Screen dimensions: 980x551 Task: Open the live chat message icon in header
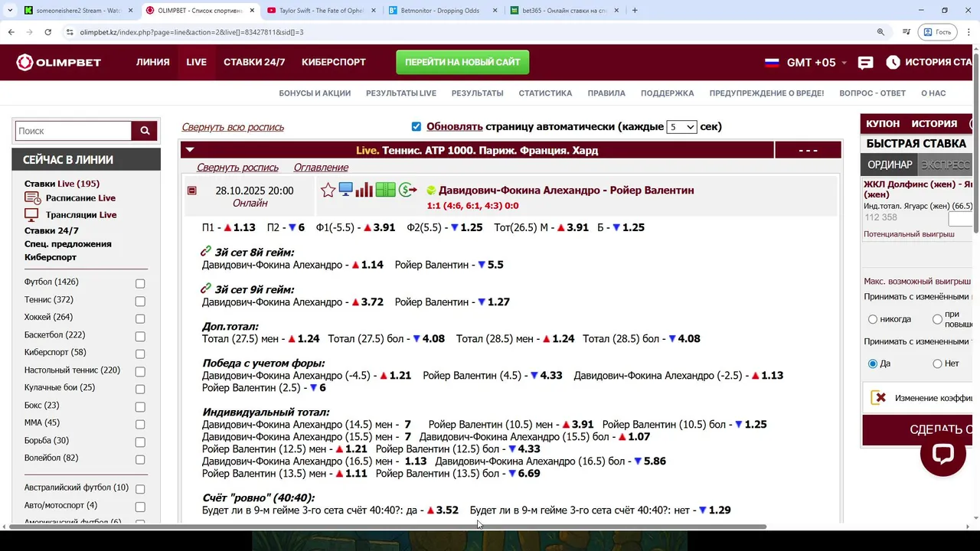[x=865, y=63]
